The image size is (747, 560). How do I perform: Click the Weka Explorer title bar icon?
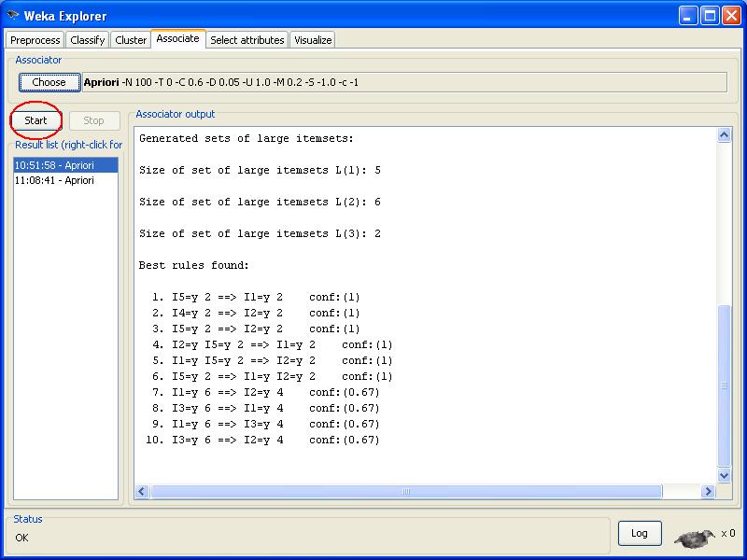point(12,16)
